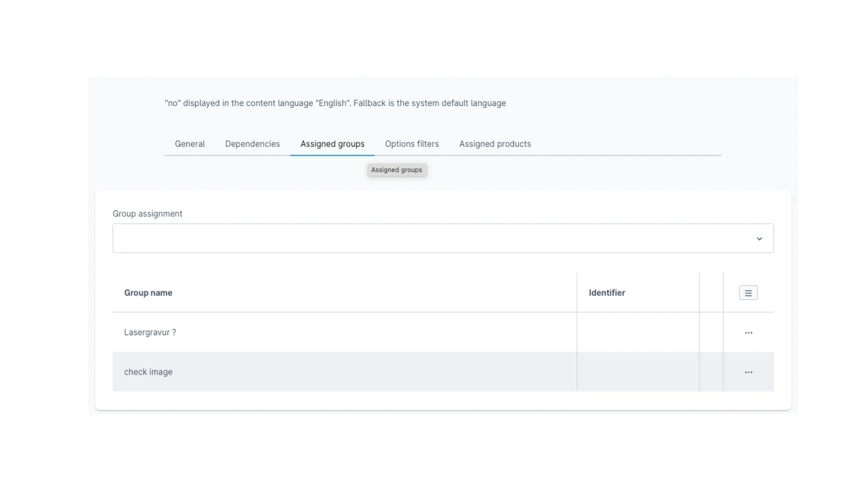The width and height of the screenshot is (868, 488).
Task: Open the Assigned products tab
Action: click(x=495, y=144)
